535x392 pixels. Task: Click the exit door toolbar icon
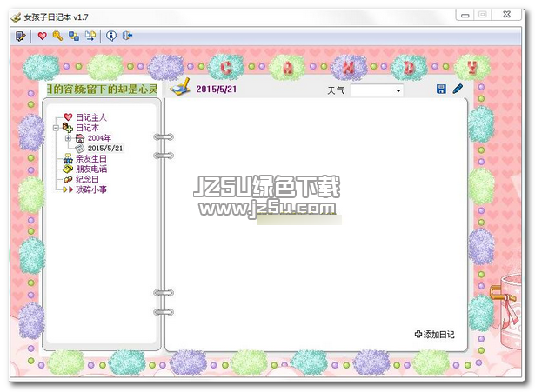127,36
